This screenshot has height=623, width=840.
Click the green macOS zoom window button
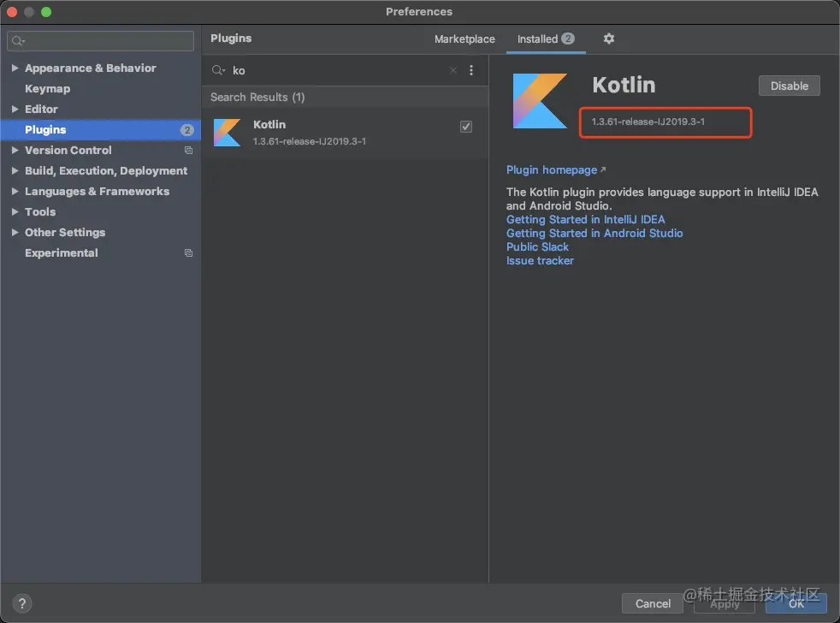pos(46,12)
